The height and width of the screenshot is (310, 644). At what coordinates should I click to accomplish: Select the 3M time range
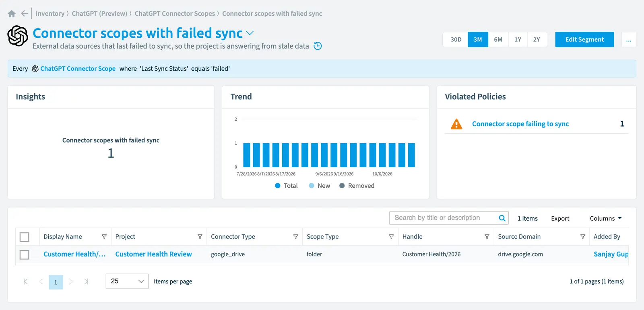coord(478,39)
